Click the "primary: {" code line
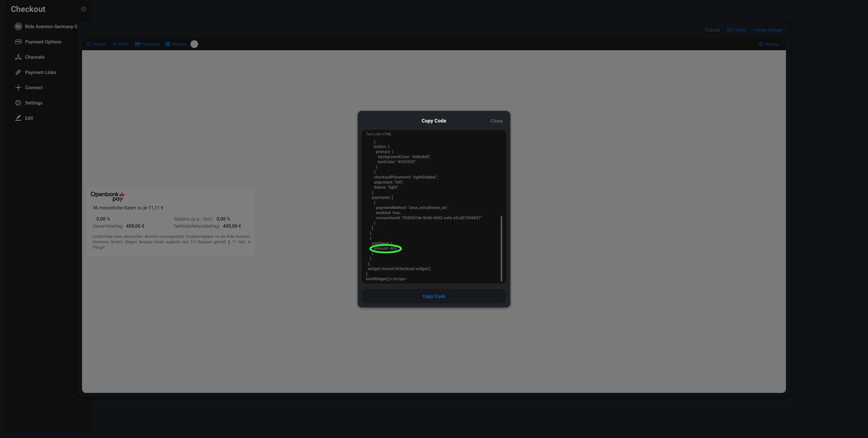This screenshot has width=868, height=438. [384, 152]
